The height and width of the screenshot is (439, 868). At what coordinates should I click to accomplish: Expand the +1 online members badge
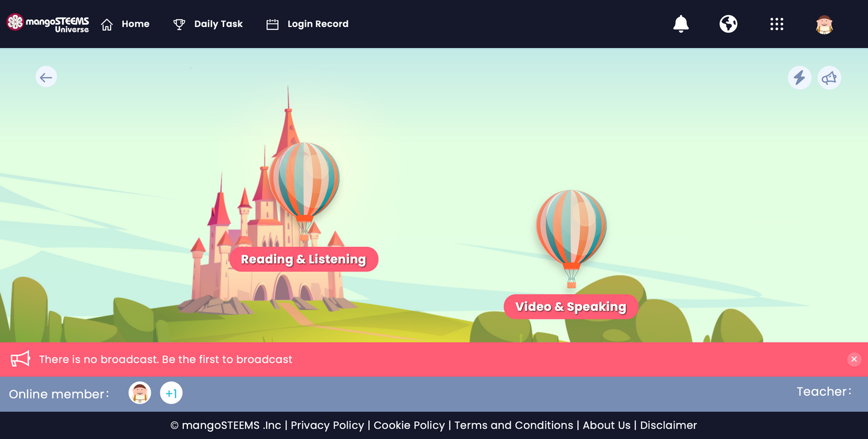tap(171, 393)
